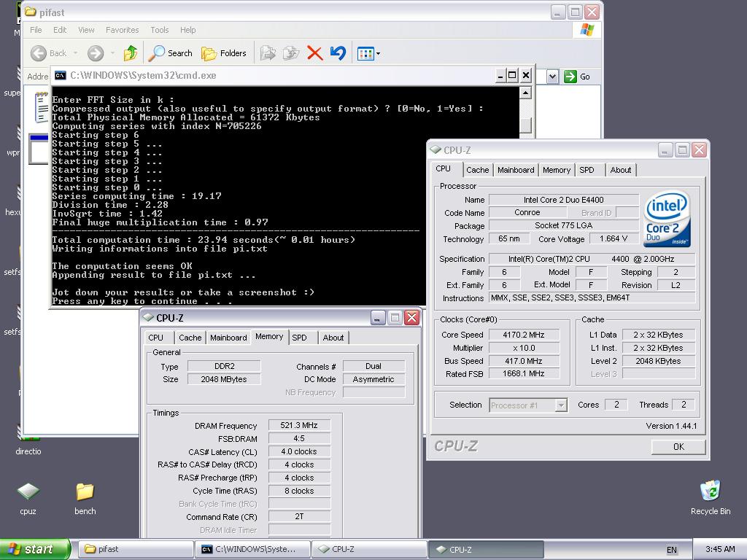Click the Copy To toolbar icon
The height and width of the screenshot is (560, 747).
(290, 53)
